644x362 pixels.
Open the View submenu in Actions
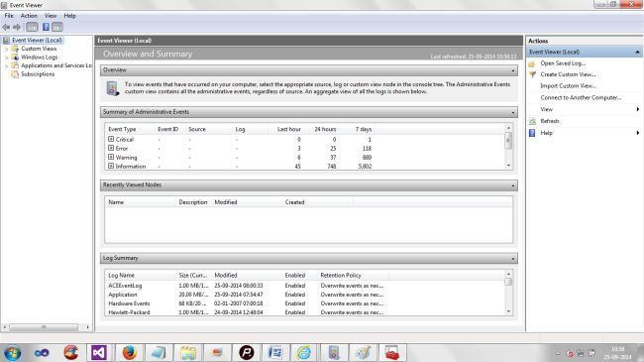point(584,109)
